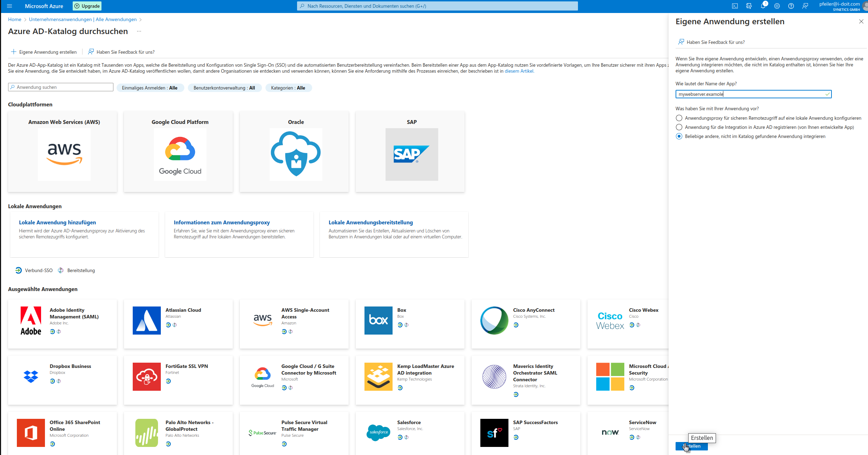The width and height of the screenshot is (868, 455).
Task: Click the Anwendung suchen search field
Action: tap(61, 87)
